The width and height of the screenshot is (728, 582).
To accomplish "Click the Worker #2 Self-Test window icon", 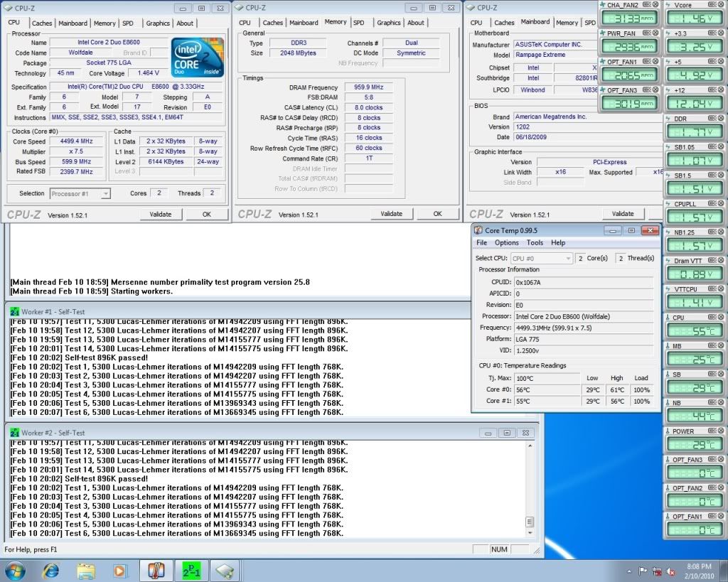I will (x=14, y=433).
